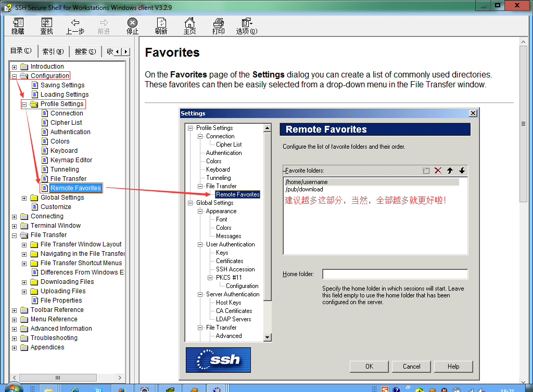Click the 隐藏 (Hide) toolbar icon
This screenshot has height=392, width=533.
pyautogui.click(x=18, y=26)
